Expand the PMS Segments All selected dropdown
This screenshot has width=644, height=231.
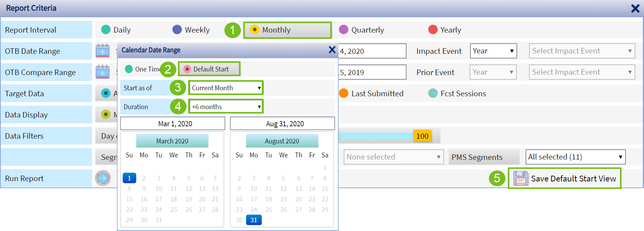575,157
